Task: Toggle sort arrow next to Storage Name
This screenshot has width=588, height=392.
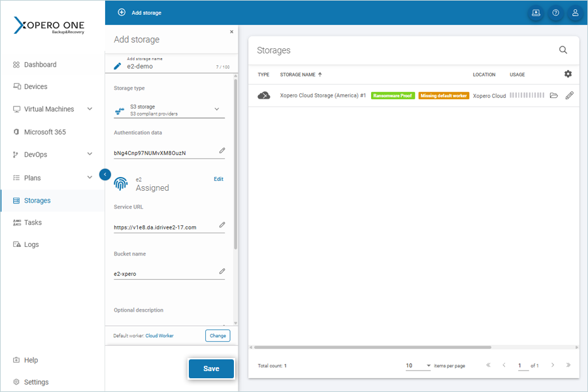Action: [320, 74]
